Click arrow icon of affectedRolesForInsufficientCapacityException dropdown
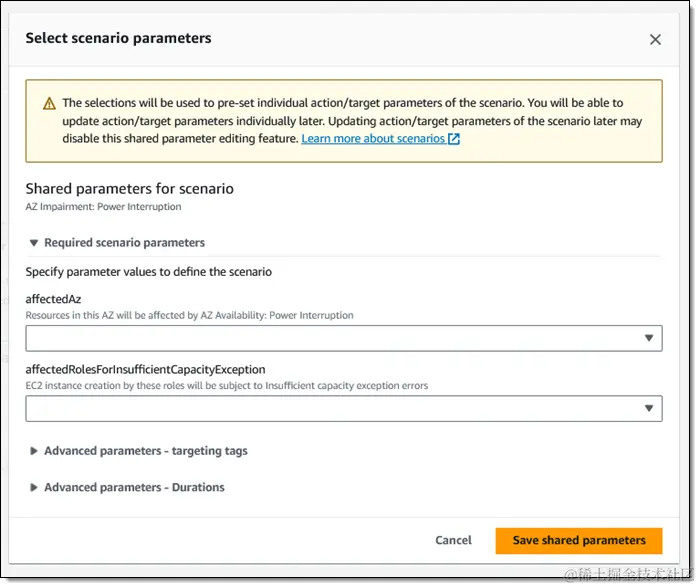Image resolution: width=700 pixels, height=588 pixels. point(649,408)
